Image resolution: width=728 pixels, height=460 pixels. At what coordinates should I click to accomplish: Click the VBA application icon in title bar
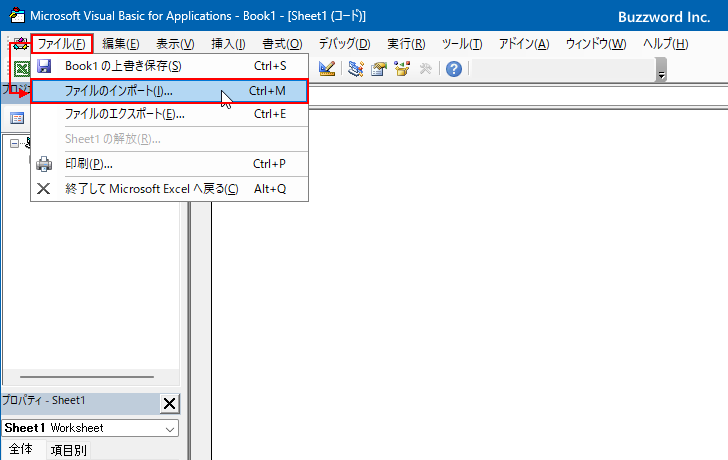click(x=17, y=15)
